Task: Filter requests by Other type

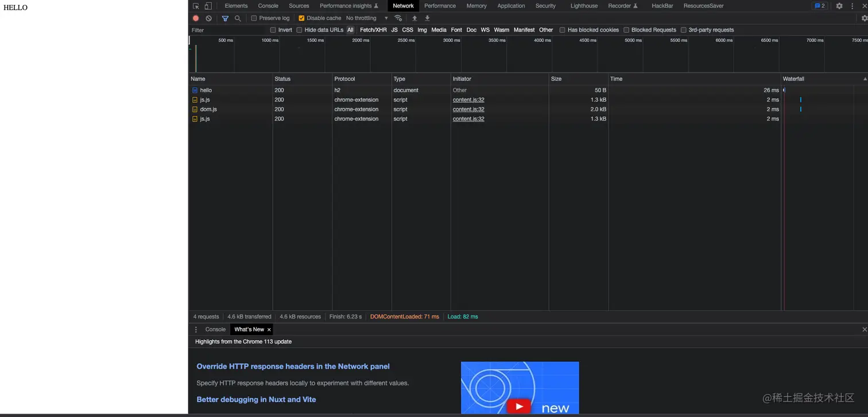Action: [546, 30]
